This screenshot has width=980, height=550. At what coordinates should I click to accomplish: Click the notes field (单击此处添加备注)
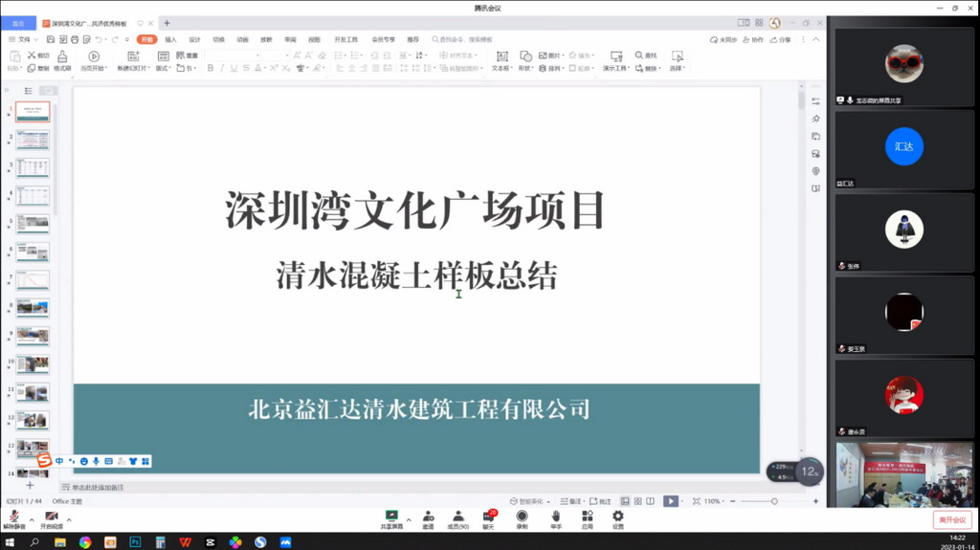(x=99, y=488)
